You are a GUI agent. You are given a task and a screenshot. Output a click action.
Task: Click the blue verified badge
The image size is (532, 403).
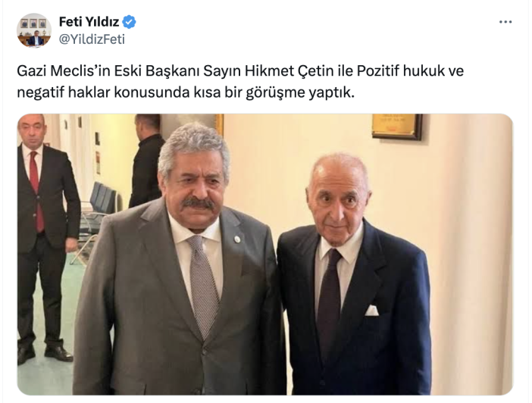pos(129,22)
